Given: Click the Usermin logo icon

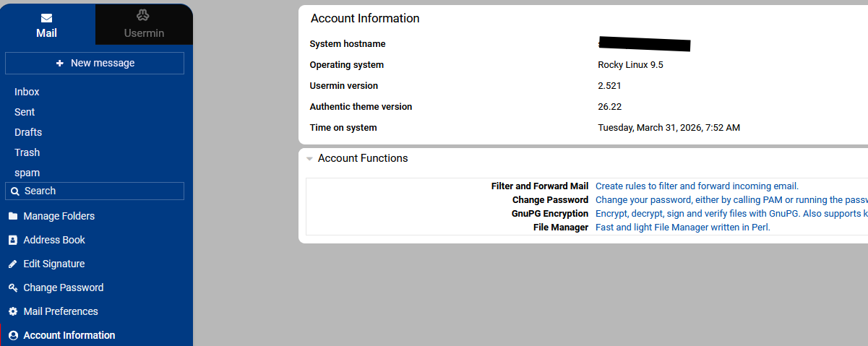Looking at the screenshot, I should point(143,16).
